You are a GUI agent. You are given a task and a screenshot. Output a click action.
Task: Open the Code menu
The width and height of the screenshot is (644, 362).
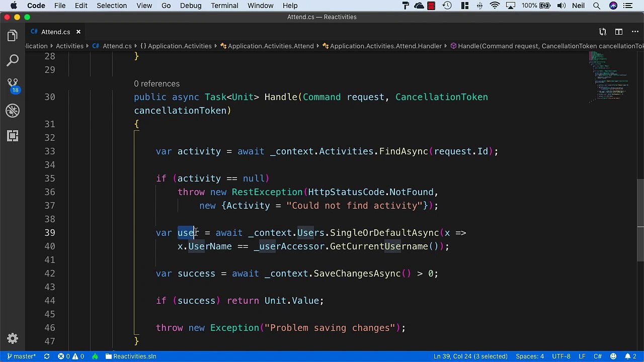click(36, 6)
